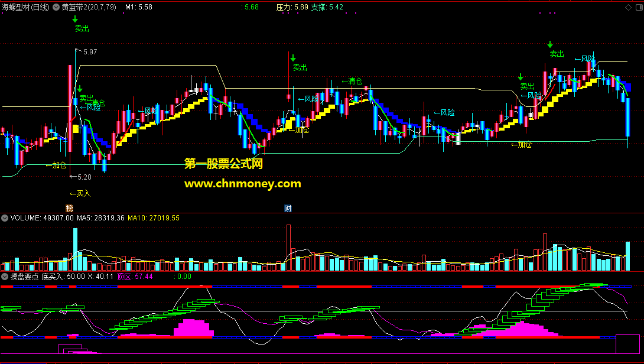This screenshot has width=644, height=364.
Task: Click the 5.97 high price label
Action: (90, 52)
